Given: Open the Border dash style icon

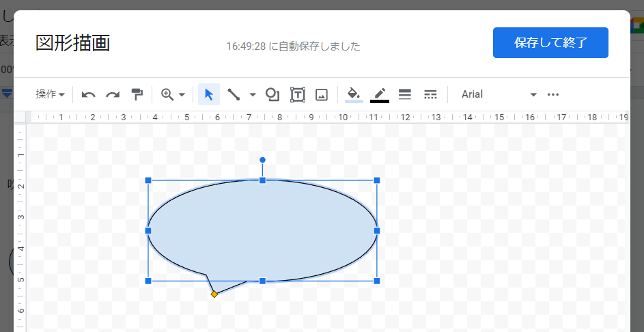Looking at the screenshot, I should (x=430, y=94).
